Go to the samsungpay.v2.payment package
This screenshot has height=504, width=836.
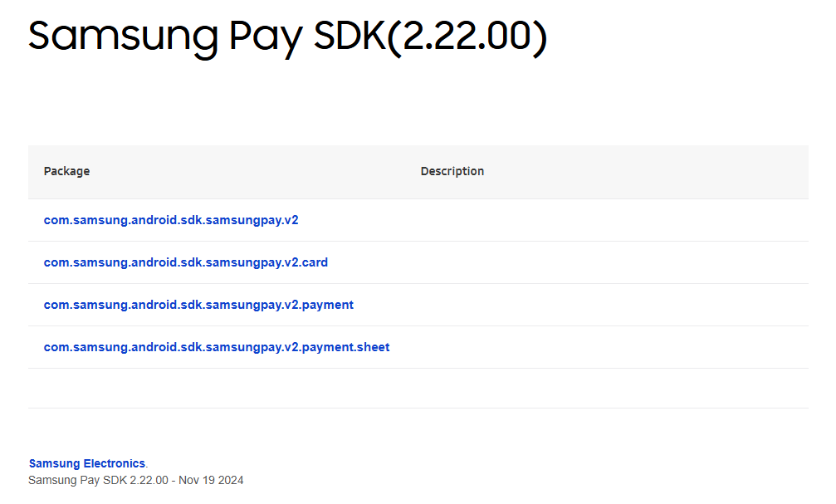click(198, 305)
